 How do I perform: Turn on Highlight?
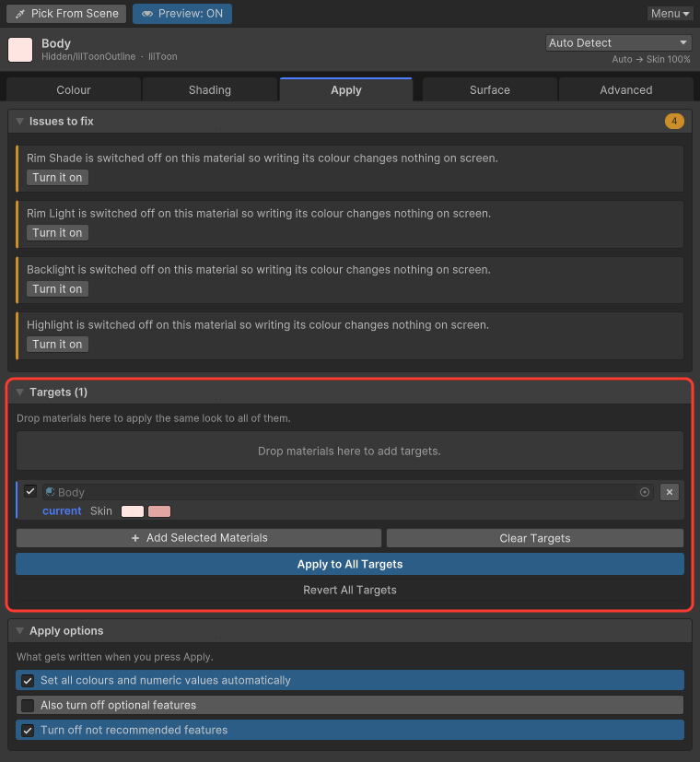pyautogui.click(x=57, y=344)
